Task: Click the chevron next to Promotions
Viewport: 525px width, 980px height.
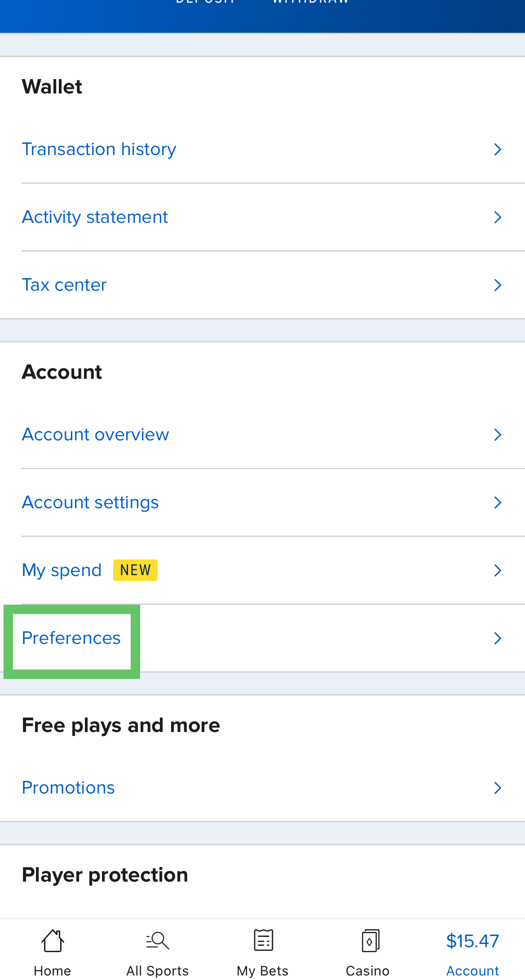Action: [497, 787]
